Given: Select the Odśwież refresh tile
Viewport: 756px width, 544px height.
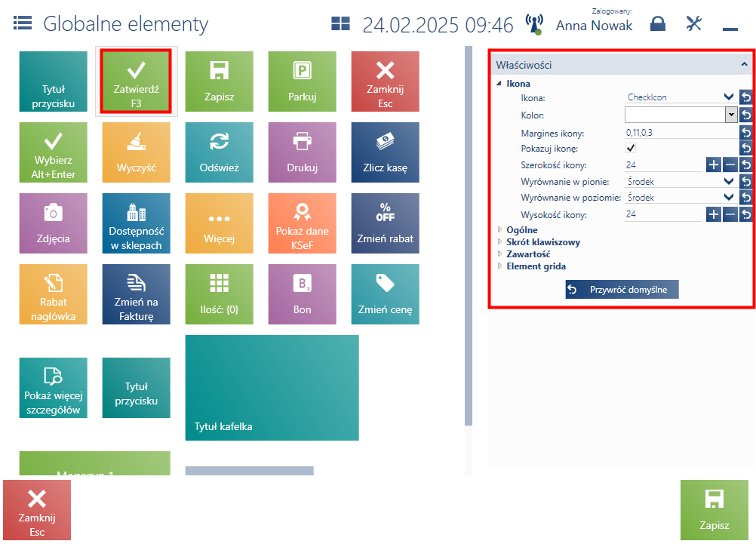Looking at the screenshot, I should tap(219, 152).
